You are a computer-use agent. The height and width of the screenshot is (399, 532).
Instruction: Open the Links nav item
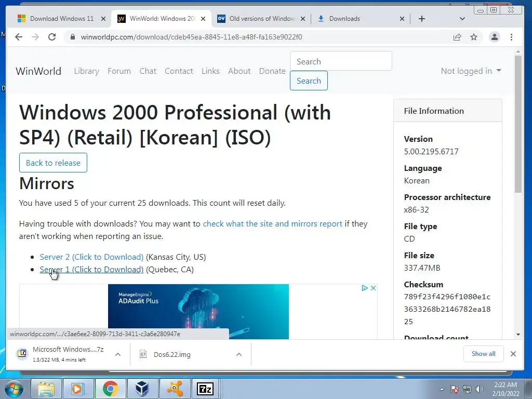tap(210, 71)
